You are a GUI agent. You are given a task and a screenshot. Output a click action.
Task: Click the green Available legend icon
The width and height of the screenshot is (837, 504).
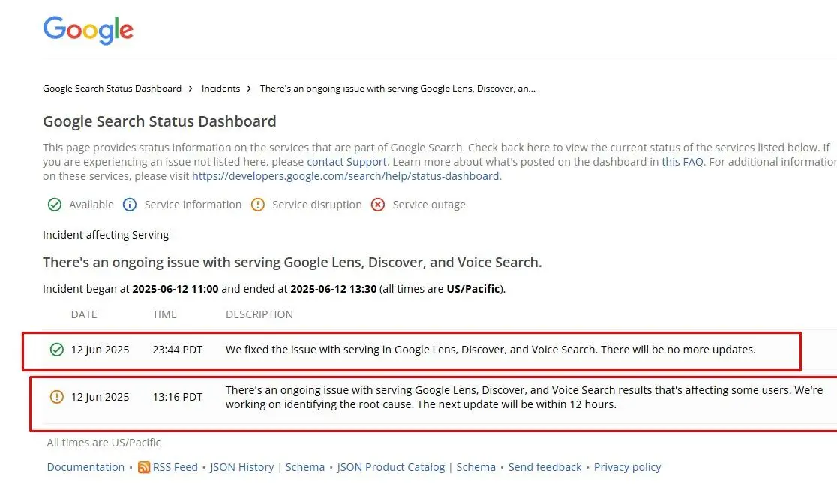55,205
